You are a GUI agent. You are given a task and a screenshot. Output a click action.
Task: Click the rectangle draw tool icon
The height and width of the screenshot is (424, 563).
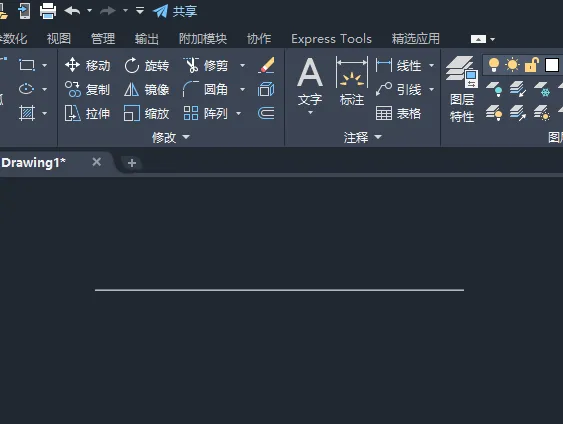click(x=27, y=65)
